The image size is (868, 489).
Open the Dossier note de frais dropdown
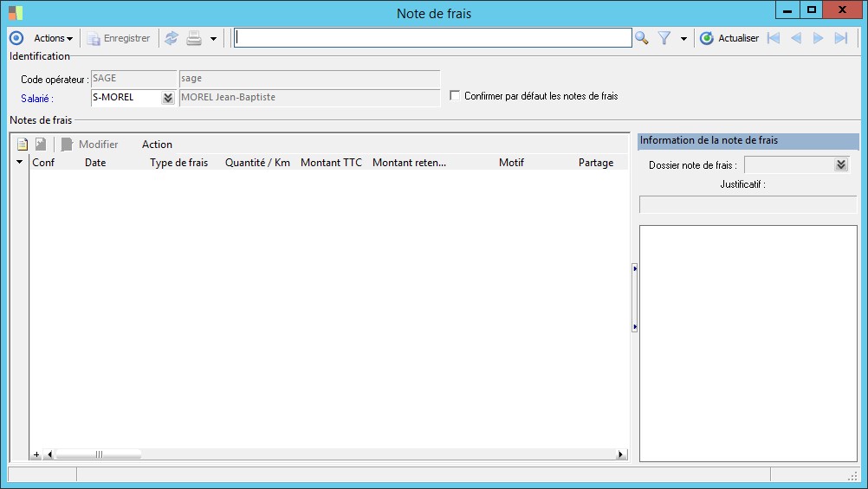coord(841,164)
